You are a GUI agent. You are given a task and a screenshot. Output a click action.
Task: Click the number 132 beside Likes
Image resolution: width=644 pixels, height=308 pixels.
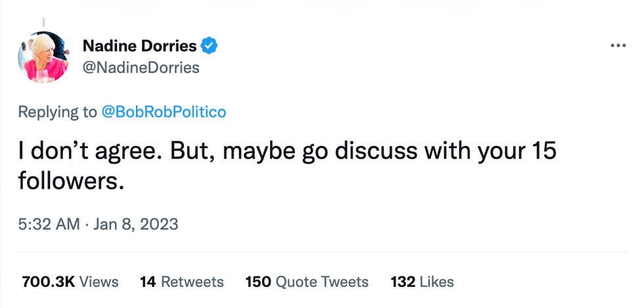[402, 282]
